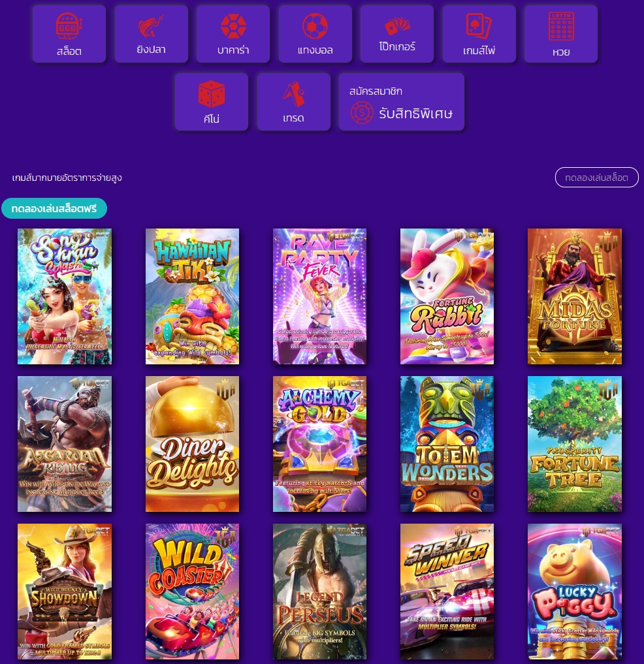Play the Midas Fortune game
The width and height of the screenshot is (644, 664).
pos(575,296)
